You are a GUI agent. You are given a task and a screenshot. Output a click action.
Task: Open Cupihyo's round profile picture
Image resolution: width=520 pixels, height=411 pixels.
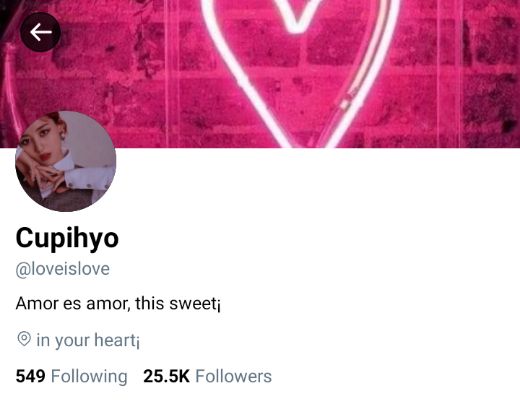click(x=66, y=161)
